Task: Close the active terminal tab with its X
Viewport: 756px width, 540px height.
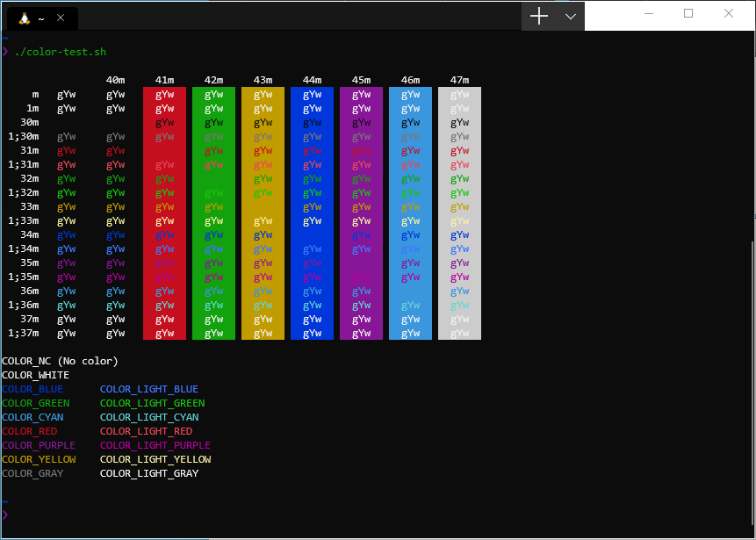Action: click(x=60, y=17)
